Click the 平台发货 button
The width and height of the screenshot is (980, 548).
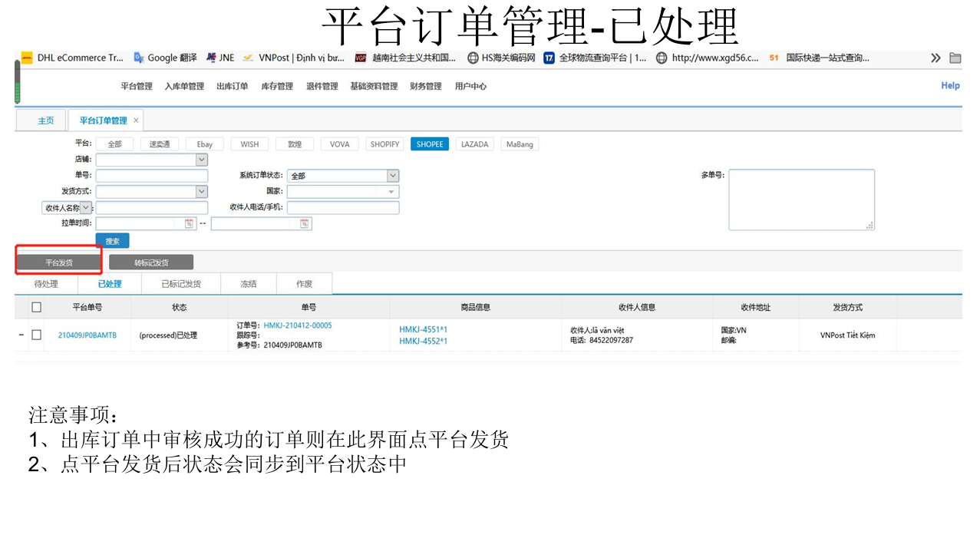pyautogui.click(x=59, y=262)
